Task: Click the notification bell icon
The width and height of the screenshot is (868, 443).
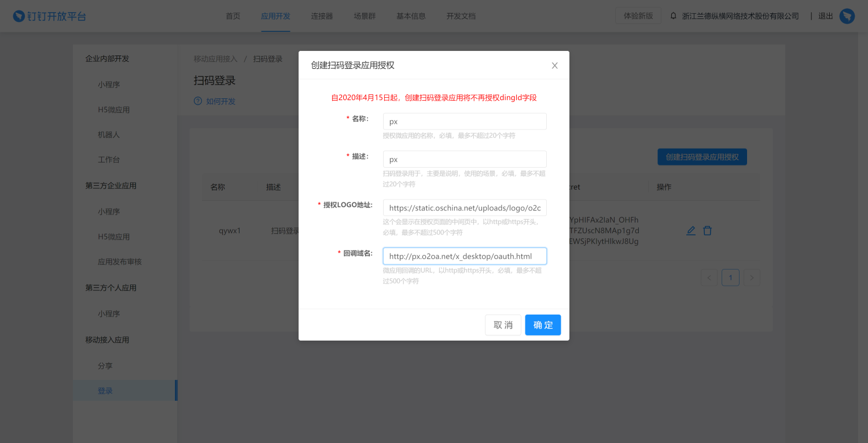Action: (673, 16)
